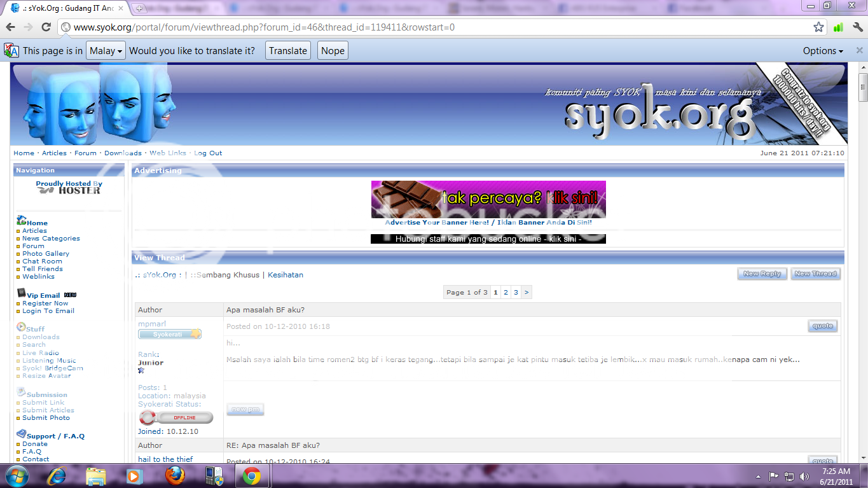Launch Internet Explorer from taskbar

[57, 476]
